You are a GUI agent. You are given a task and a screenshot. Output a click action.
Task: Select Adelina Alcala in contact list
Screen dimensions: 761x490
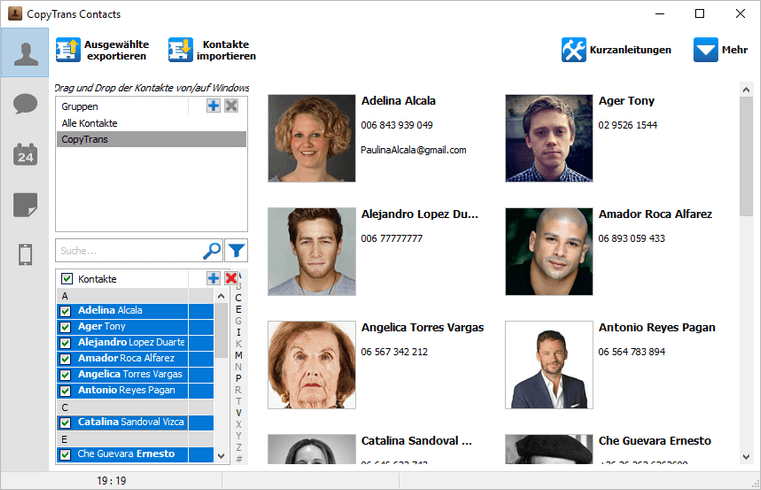(x=135, y=310)
